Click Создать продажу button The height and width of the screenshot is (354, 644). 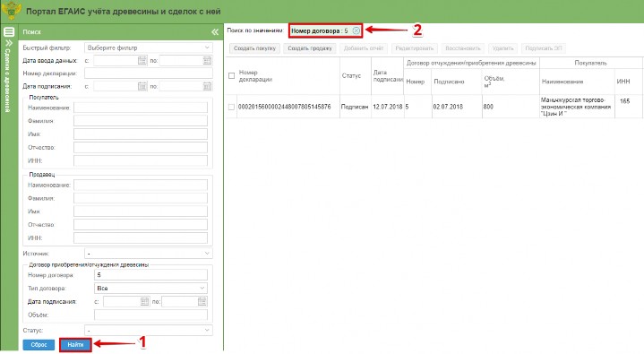pos(310,48)
